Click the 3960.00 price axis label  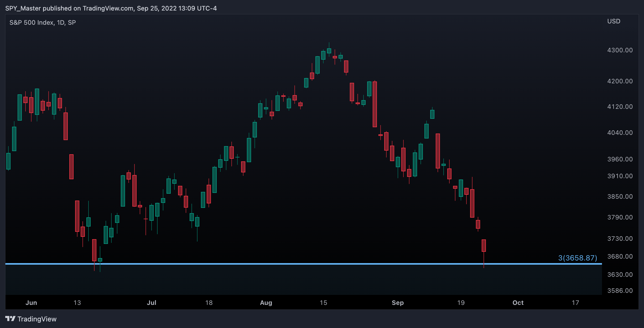click(620, 159)
